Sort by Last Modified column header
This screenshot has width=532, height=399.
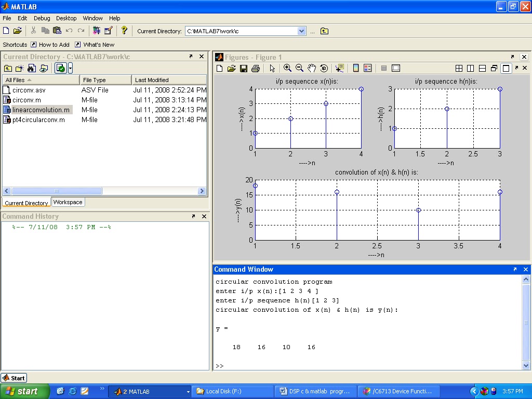(169, 80)
